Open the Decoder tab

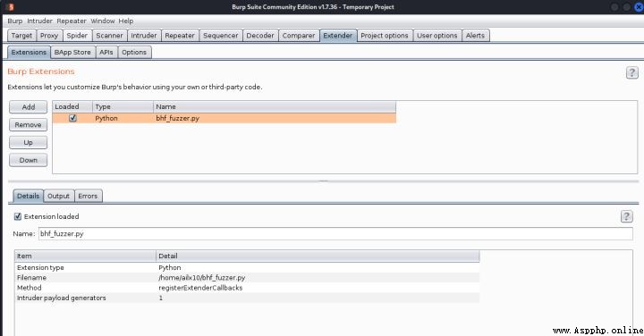[260, 36]
